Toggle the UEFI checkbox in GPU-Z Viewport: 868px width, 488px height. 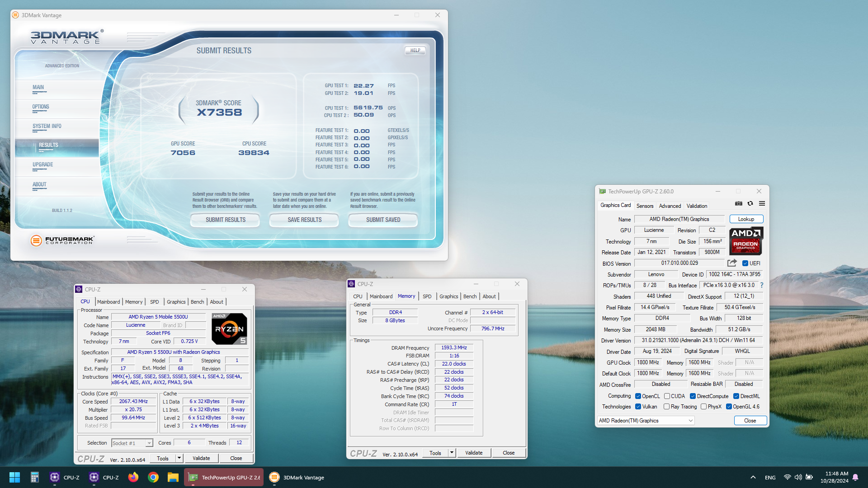pyautogui.click(x=745, y=263)
